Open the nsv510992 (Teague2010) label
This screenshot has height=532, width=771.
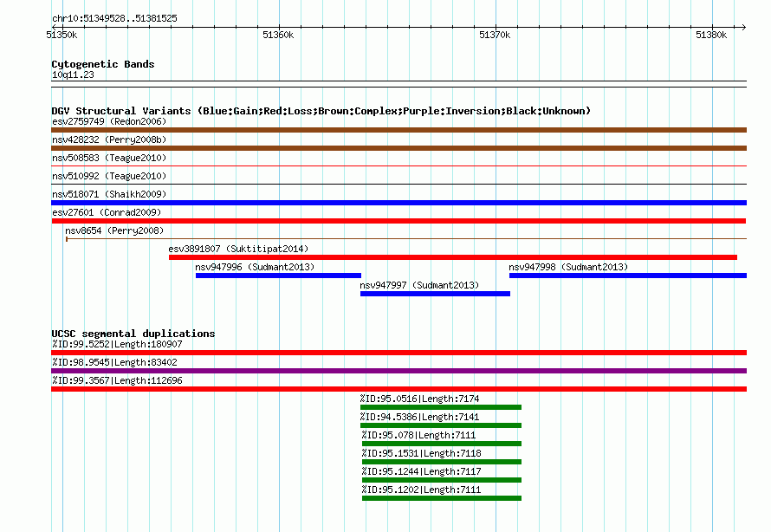pyautogui.click(x=109, y=176)
